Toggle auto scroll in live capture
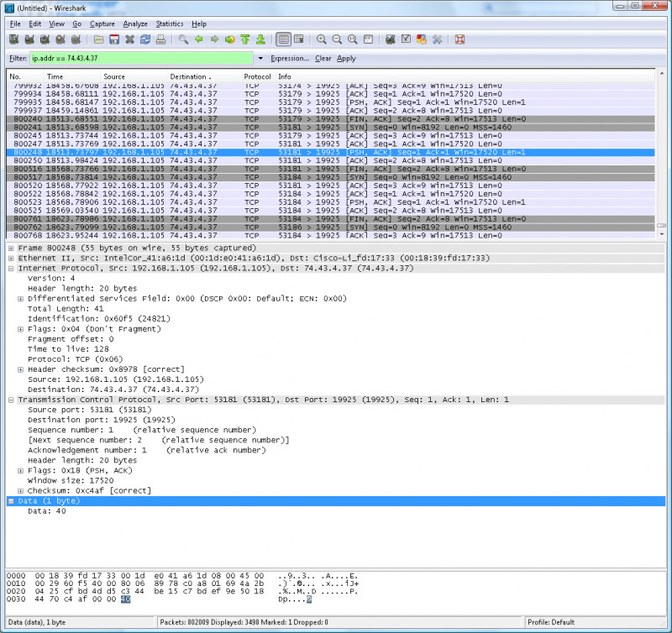The height and width of the screenshot is (633, 672). 299,39
